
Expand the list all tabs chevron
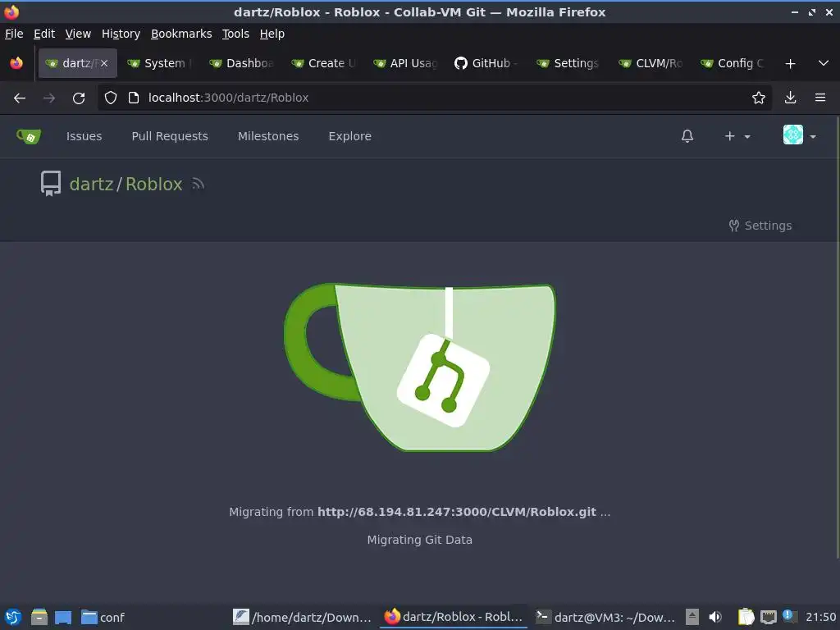(x=824, y=63)
